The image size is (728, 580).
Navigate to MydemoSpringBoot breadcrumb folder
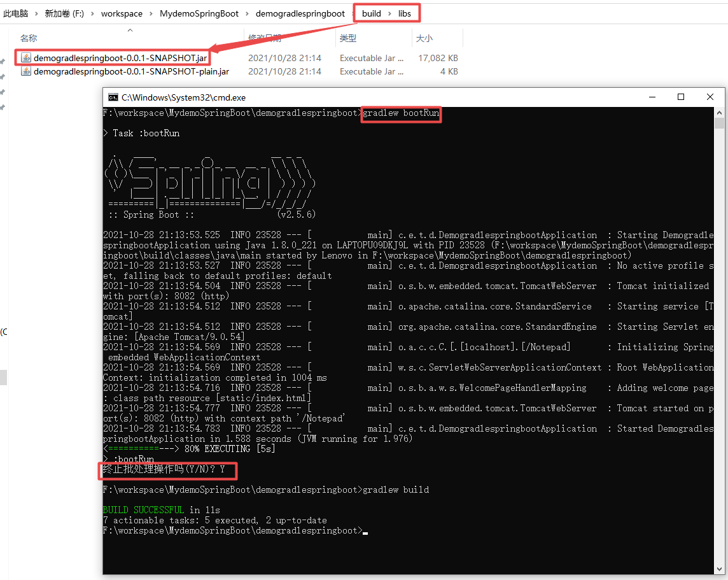tap(199, 13)
